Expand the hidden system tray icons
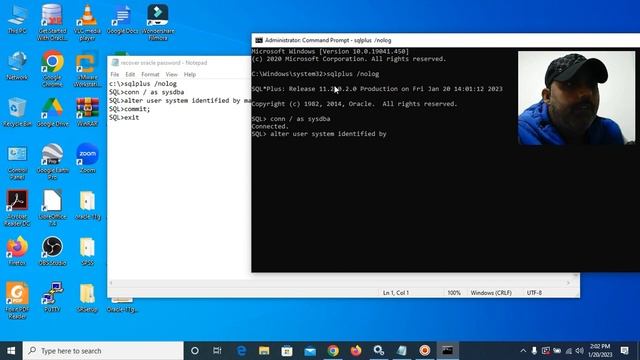The width and height of the screenshot is (640, 360). pyautogui.click(x=523, y=351)
